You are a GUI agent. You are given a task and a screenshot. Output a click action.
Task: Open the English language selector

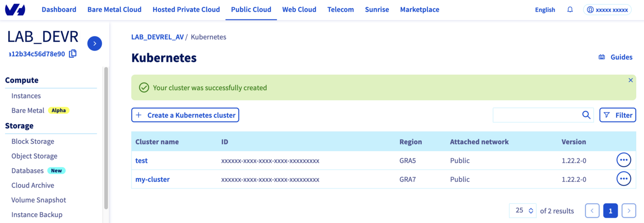click(x=545, y=10)
